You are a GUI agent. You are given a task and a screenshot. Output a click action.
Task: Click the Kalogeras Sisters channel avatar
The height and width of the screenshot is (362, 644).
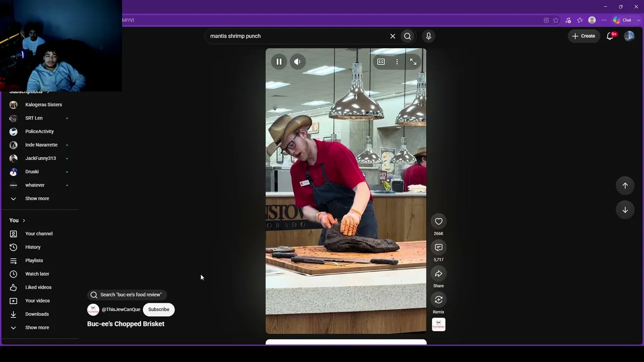tap(14, 105)
